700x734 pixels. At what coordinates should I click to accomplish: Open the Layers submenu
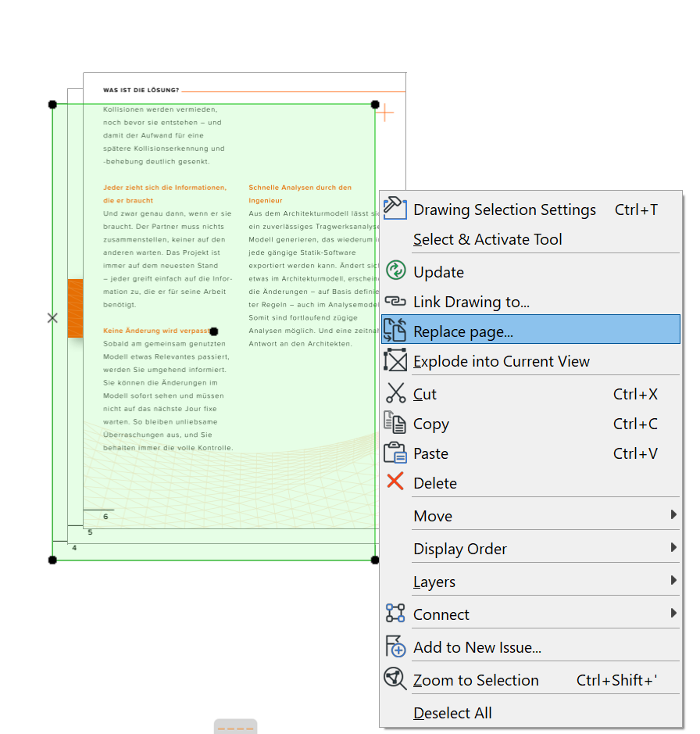pos(530,582)
